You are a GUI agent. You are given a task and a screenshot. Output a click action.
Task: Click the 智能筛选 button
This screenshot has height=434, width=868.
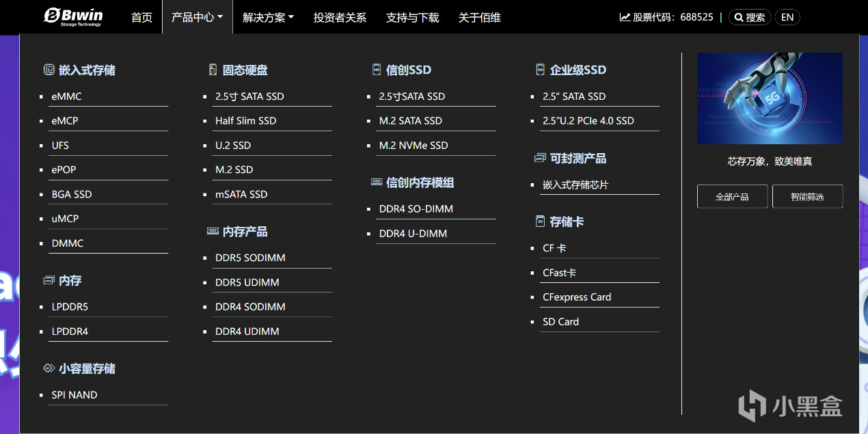coord(807,196)
